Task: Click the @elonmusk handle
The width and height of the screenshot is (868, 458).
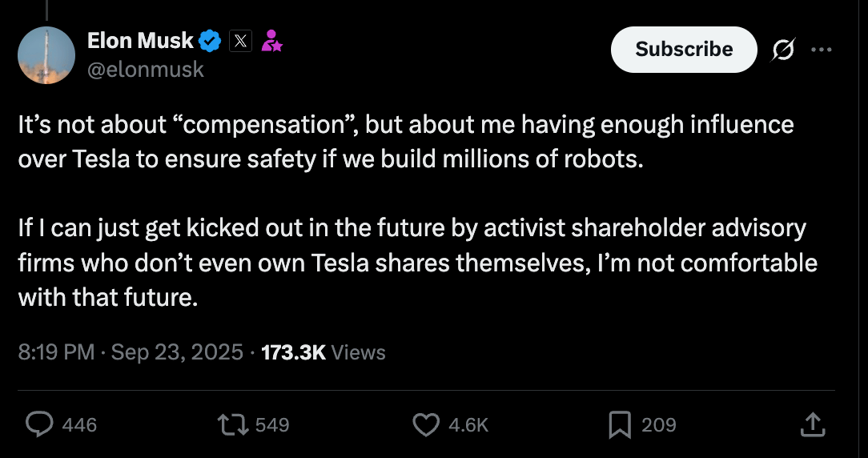Action: [145, 70]
